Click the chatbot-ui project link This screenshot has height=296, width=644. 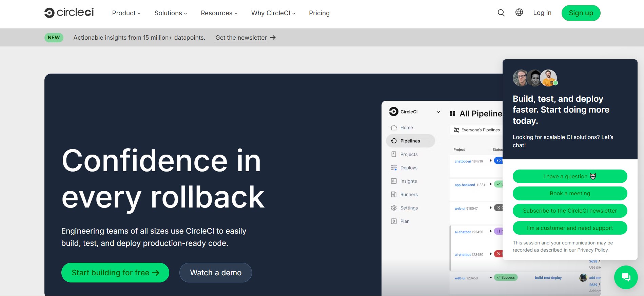tap(463, 161)
